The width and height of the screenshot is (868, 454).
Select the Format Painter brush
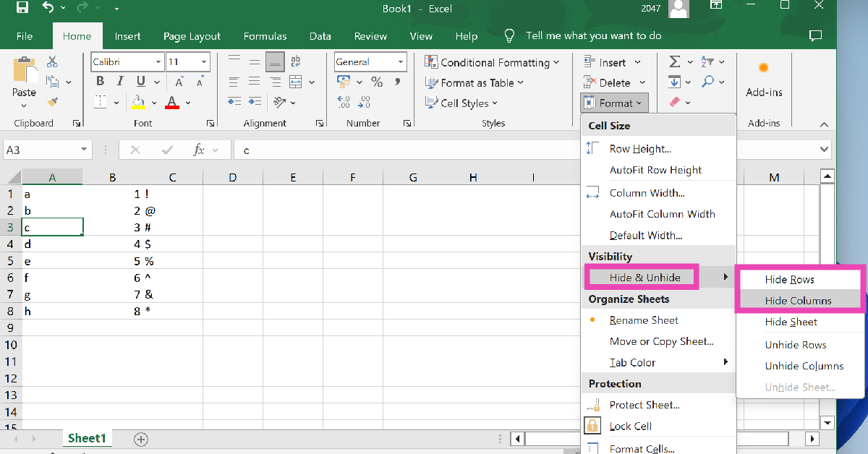pos(52,102)
